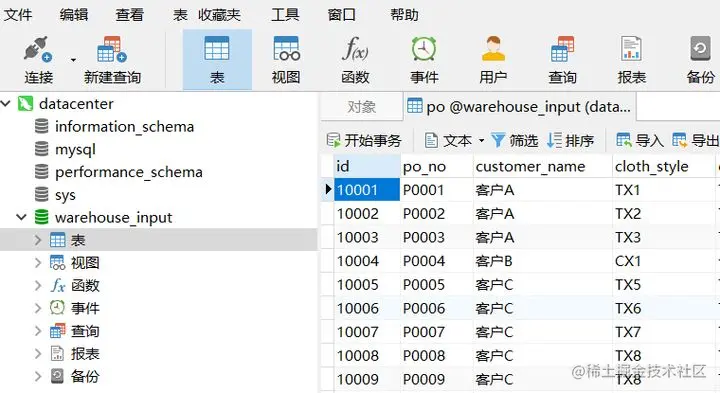Click the customer_name column header
720x393 pixels.
(543, 166)
